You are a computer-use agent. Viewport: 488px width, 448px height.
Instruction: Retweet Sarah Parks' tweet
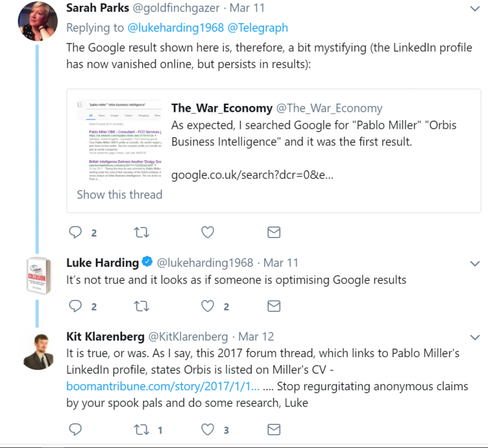coord(142,233)
